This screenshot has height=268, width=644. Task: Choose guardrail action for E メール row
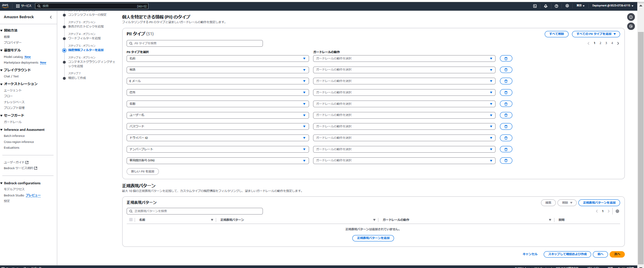pos(404,81)
